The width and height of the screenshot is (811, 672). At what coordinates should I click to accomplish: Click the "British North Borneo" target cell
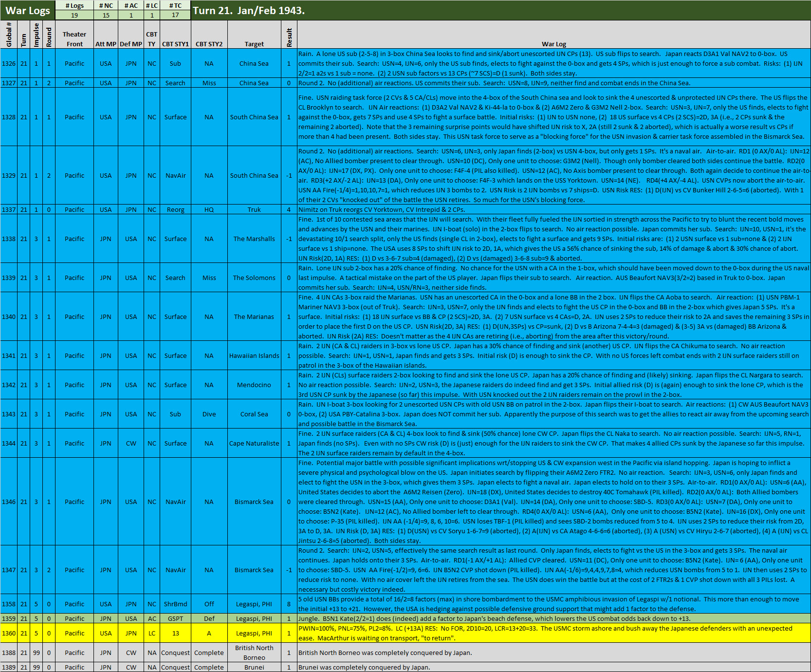click(254, 653)
